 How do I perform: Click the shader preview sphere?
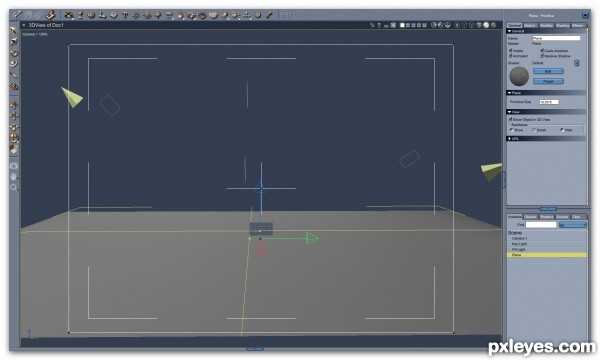(519, 76)
